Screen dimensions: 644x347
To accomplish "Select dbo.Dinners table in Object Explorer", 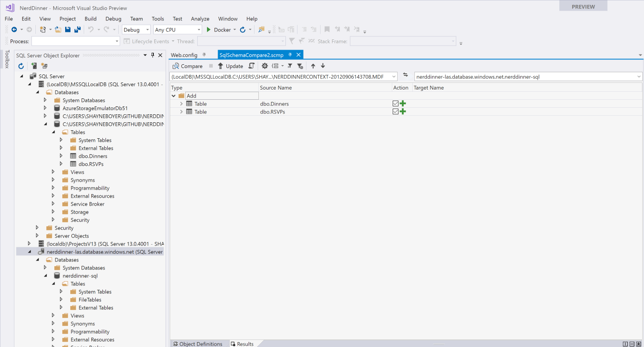I will pos(93,156).
